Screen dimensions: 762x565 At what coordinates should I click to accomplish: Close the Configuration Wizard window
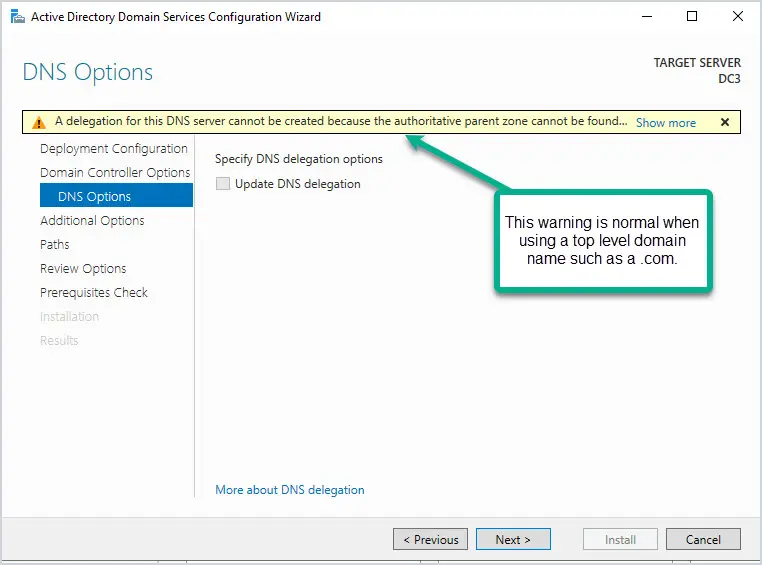[738, 17]
